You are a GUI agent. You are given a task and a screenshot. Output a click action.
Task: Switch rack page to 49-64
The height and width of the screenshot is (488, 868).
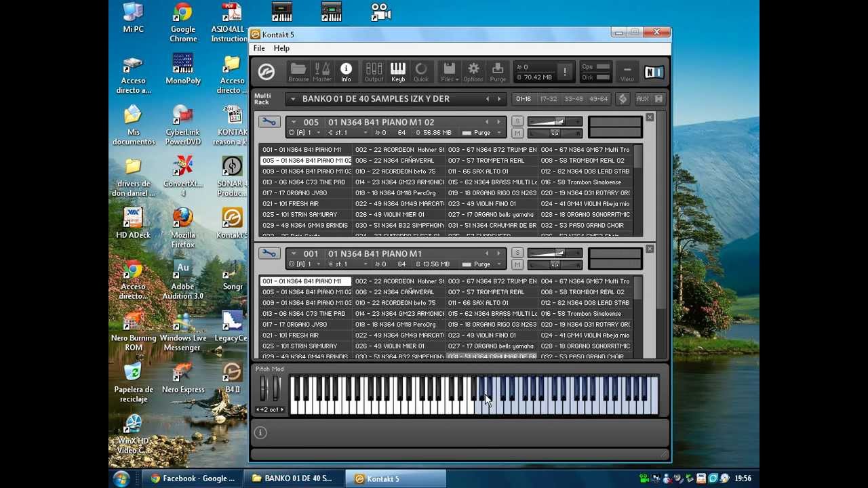[x=599, y=99]
